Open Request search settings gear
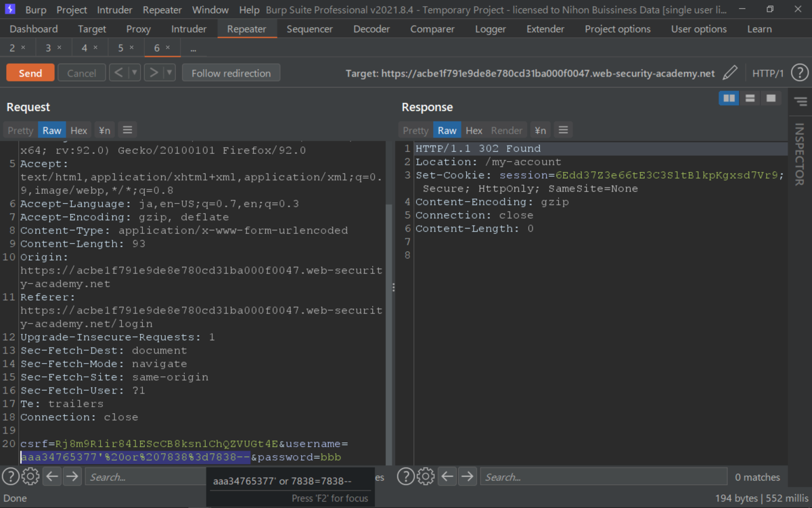 pos(30,477)
